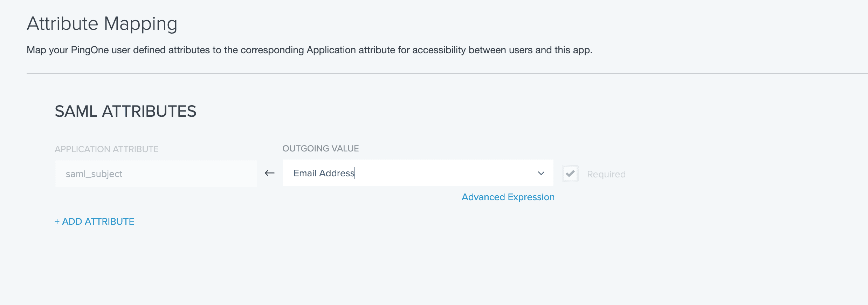
Task: Click empty space right of Email Address text
Action: pos(445,173)
